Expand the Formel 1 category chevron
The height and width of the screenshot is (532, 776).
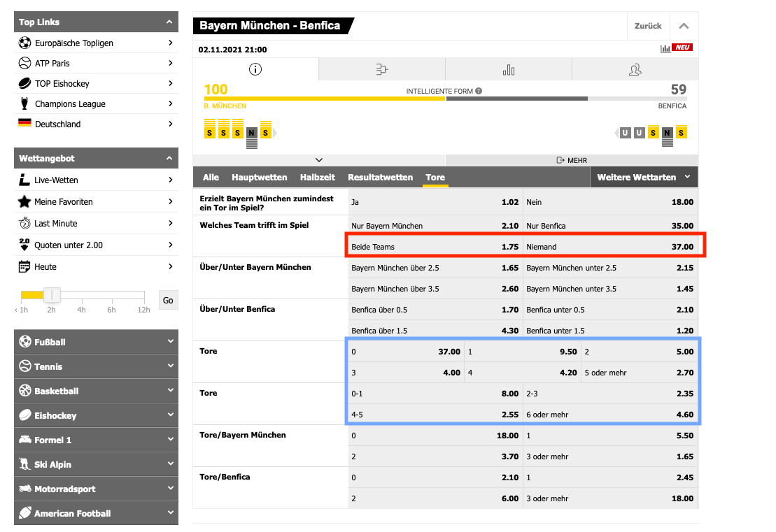pyautogui.click(x=171, y=439)
